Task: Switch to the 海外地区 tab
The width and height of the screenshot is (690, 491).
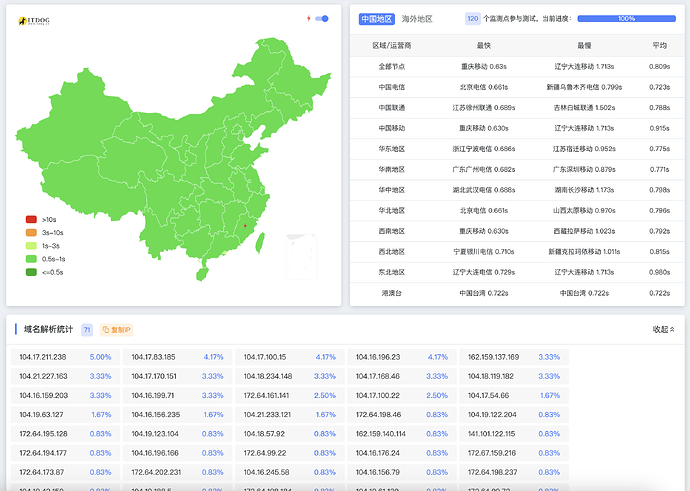Action: tap(417, 18)
